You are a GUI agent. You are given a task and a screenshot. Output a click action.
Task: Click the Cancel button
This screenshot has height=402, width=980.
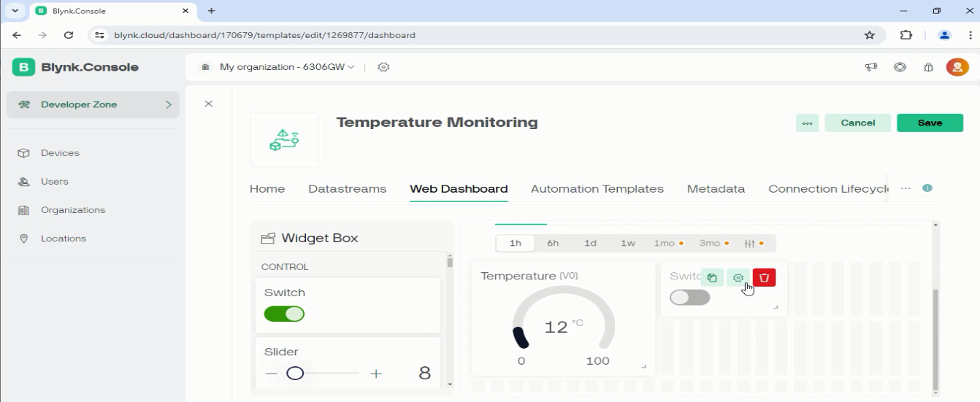click(857, 123)
